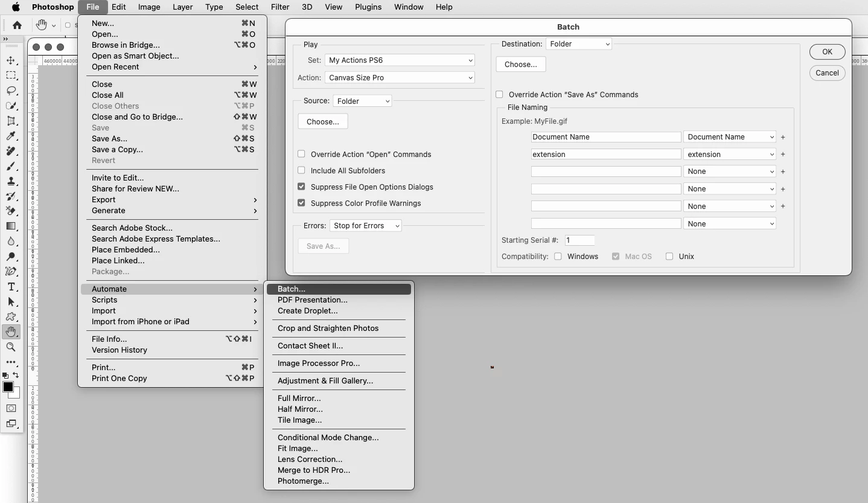
Task: Open the Errors dropdown (Stop for Errors)
Action: [365, 225]
